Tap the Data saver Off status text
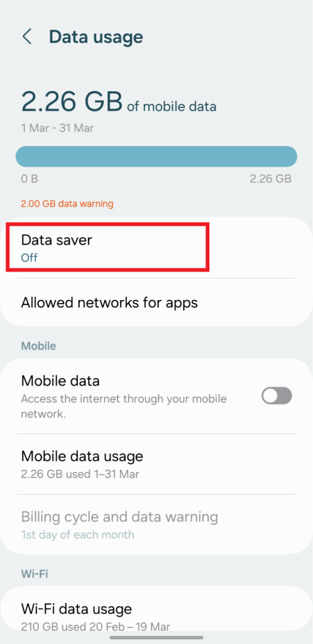The width and height of the screenshot is (313, 644). pyautogui.click(x=30, y=257)
